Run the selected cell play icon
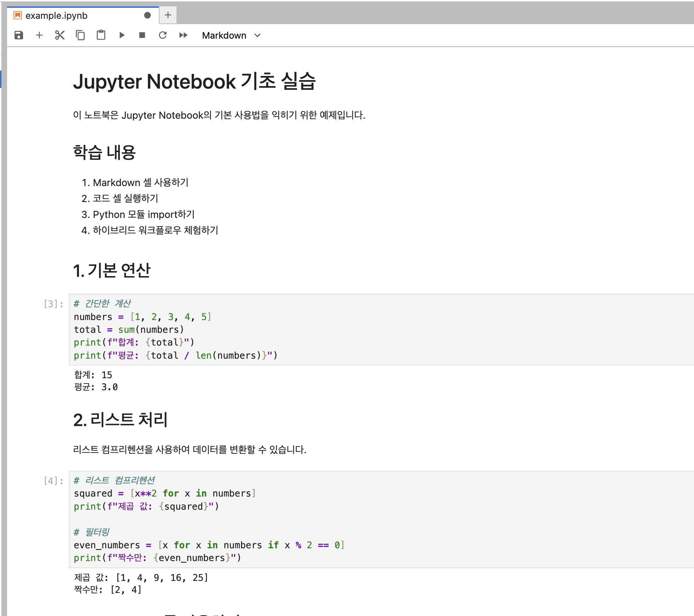Image resolution: width=694 pixels, height=616 pixels. point(122,35)
